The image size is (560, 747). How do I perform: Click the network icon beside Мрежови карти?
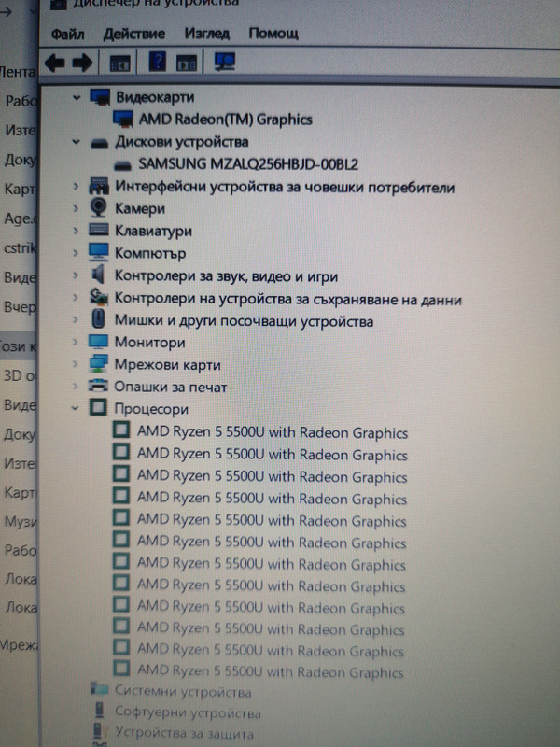(98, 363)
